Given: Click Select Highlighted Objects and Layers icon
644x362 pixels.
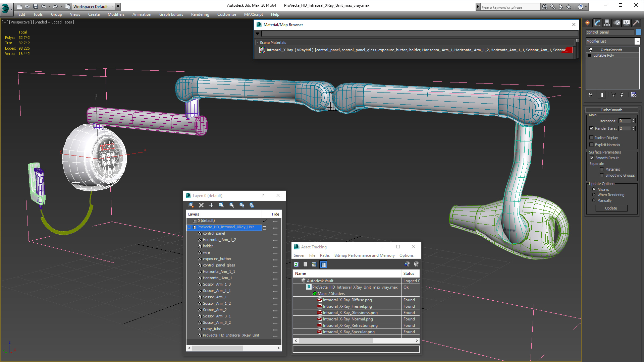Looking at the screenshot, I should tap(221, 205).
